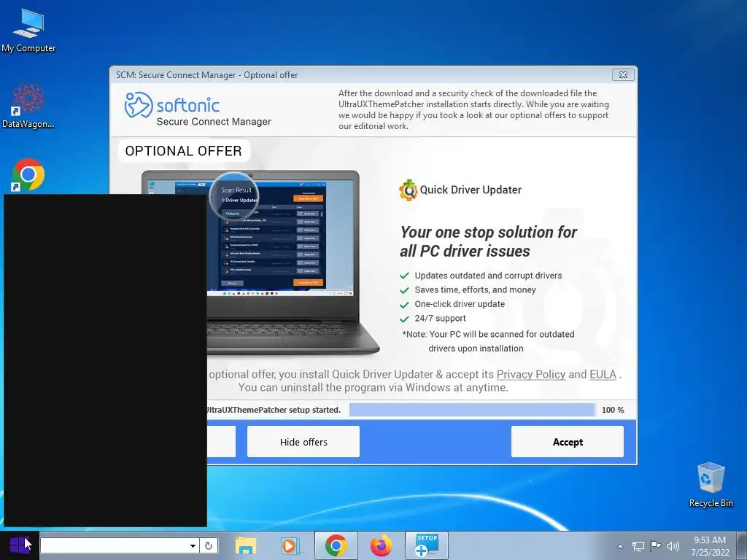Click the refresh icon beside taskbar address box

(209, 545)
